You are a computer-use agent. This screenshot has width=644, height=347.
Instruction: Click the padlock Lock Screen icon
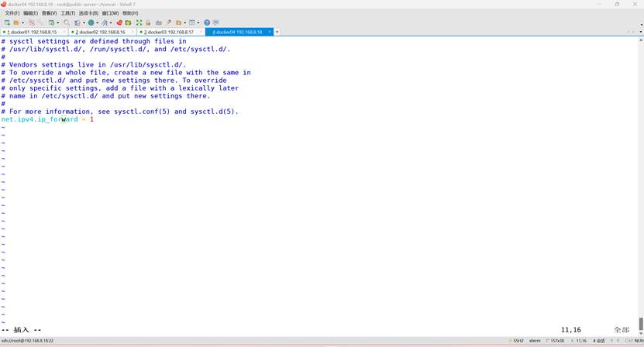tap(148, 22)
